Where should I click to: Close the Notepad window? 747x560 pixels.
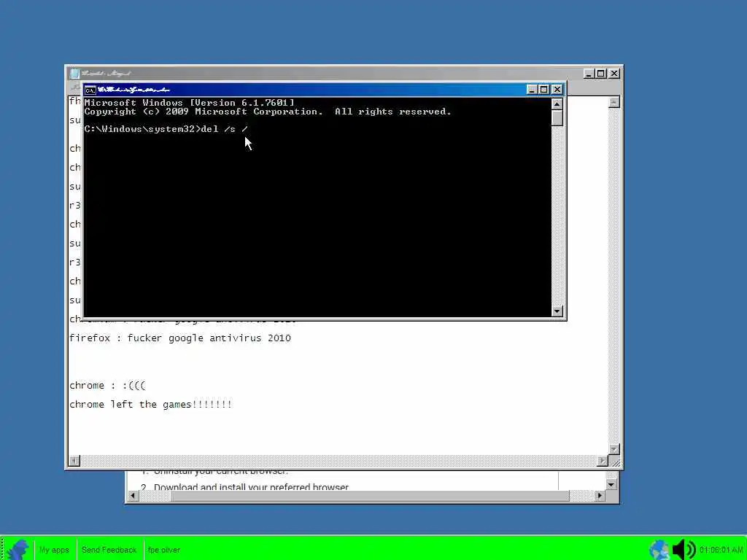point(614,74)
